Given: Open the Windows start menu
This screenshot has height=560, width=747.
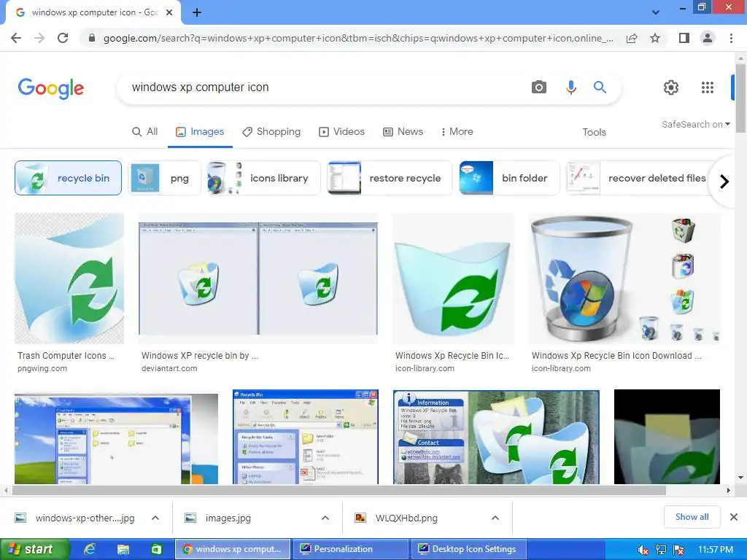Looking at the screenshot, I should coord(34,549).
